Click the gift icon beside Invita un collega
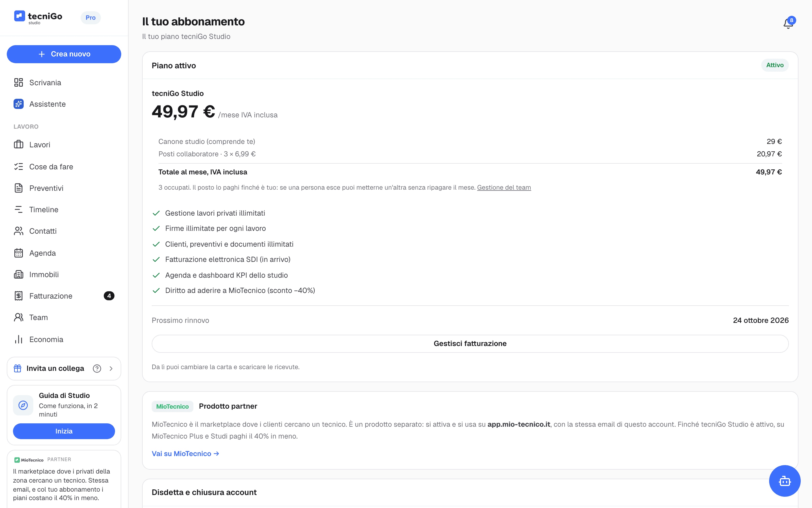The width and height of the screenshot is (812, 508). [x=17, y=369]
